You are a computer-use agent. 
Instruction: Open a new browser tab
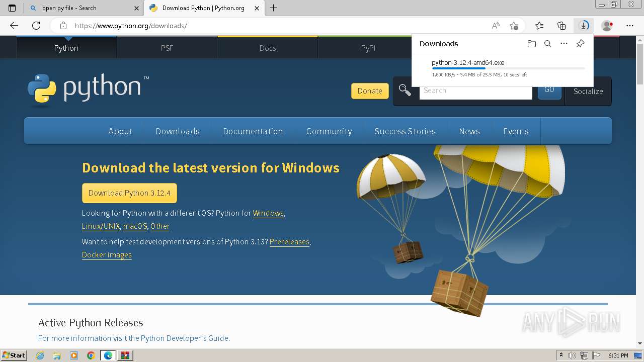[274, 8]
